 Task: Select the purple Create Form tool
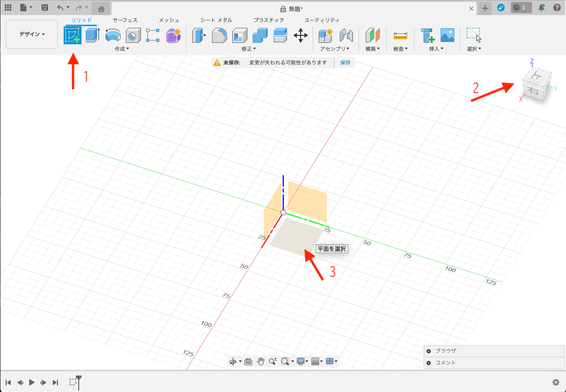(173, 36)
